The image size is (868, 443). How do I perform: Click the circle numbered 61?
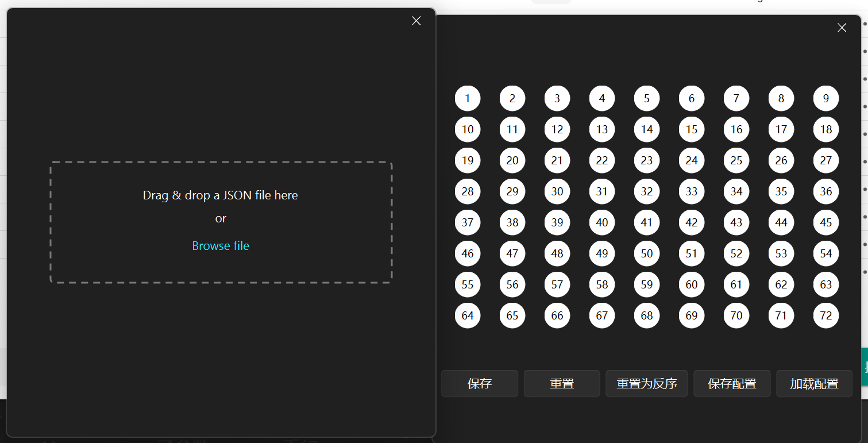pos(736,284)
